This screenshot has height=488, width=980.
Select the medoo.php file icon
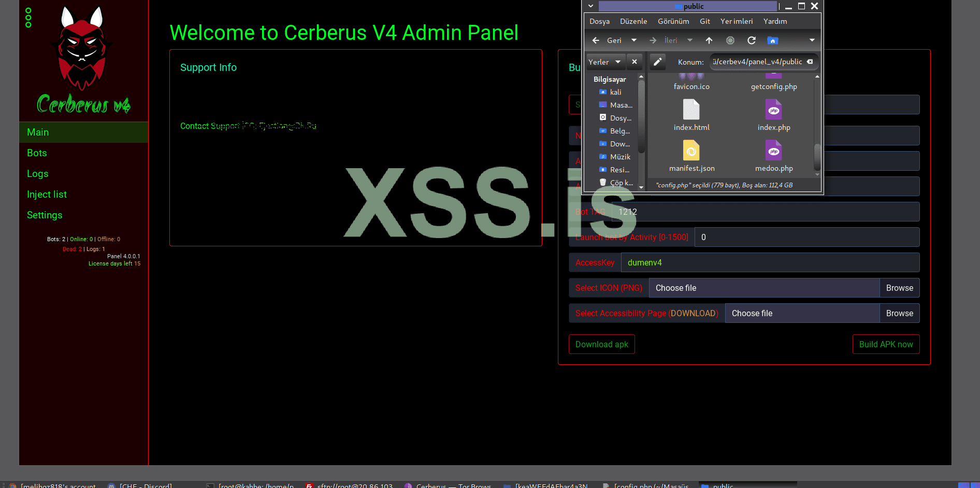pos(774,151)
